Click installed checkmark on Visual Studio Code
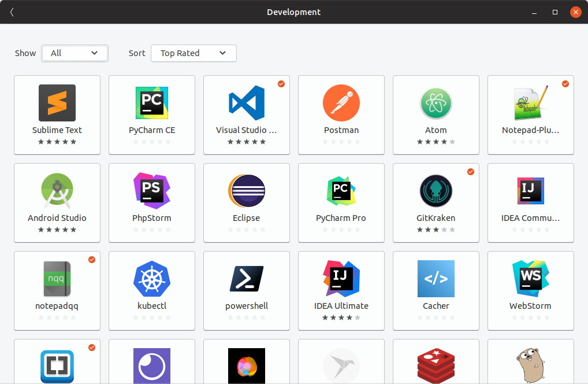The image size is (588, 384). pos(281,84)
